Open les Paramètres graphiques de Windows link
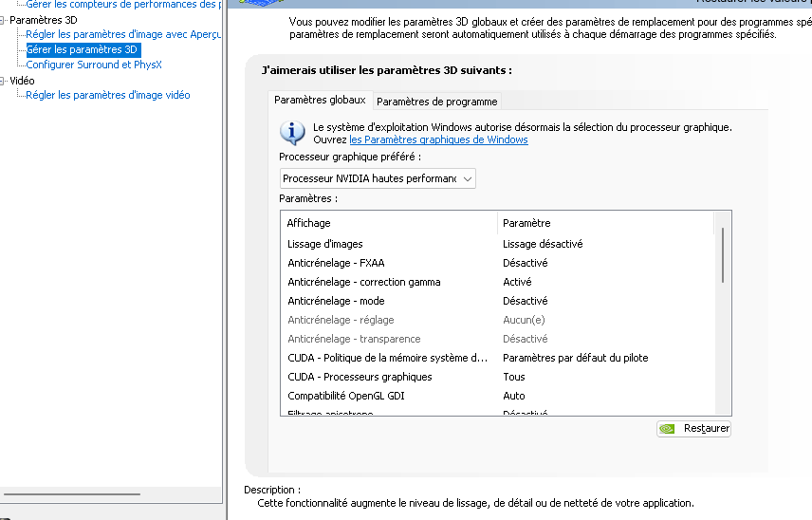812x520 pixels. pyautogui.click(x=438, y=139)
